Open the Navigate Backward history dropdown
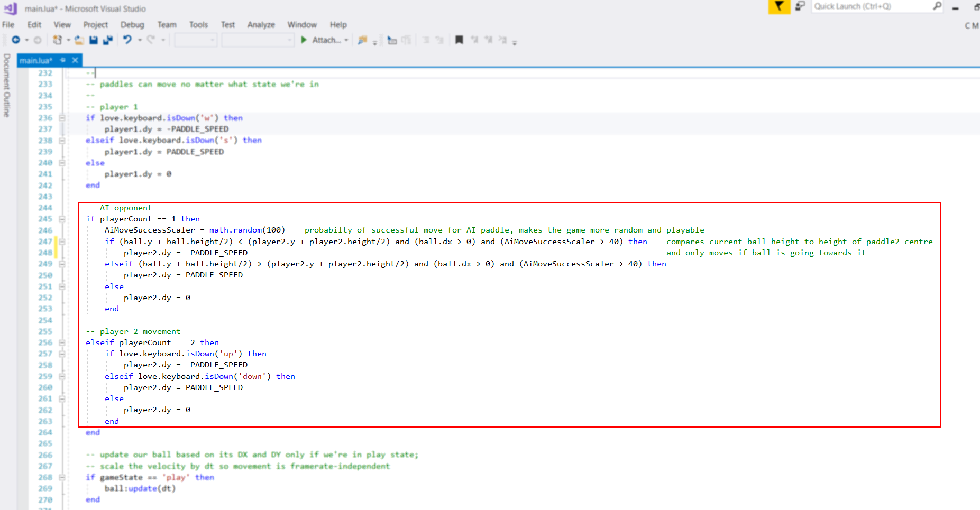This screenshot has height=510, width=980. [x=27, y=40]
